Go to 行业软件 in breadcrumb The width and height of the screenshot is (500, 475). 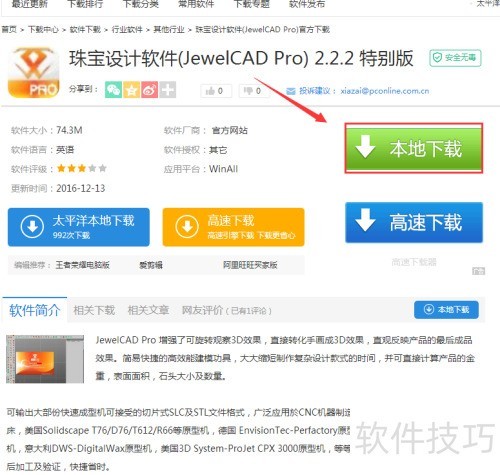pos(127,30)
